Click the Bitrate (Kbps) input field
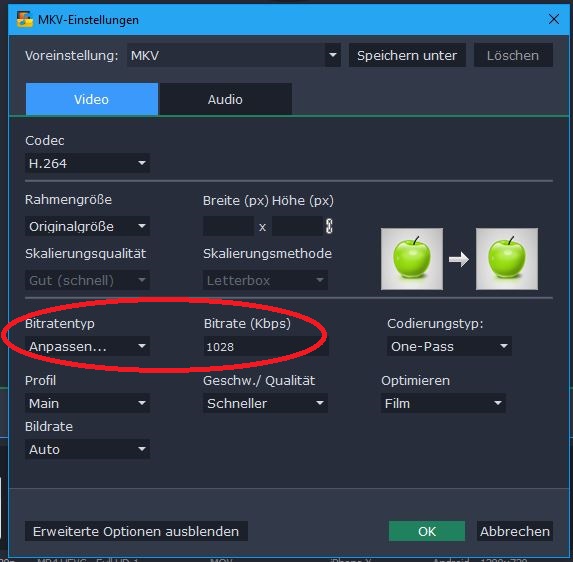573x562 pixels. point(266,346)
